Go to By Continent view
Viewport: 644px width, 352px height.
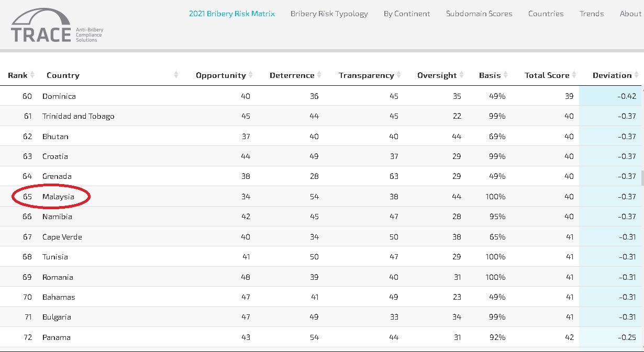coord(407,14)
